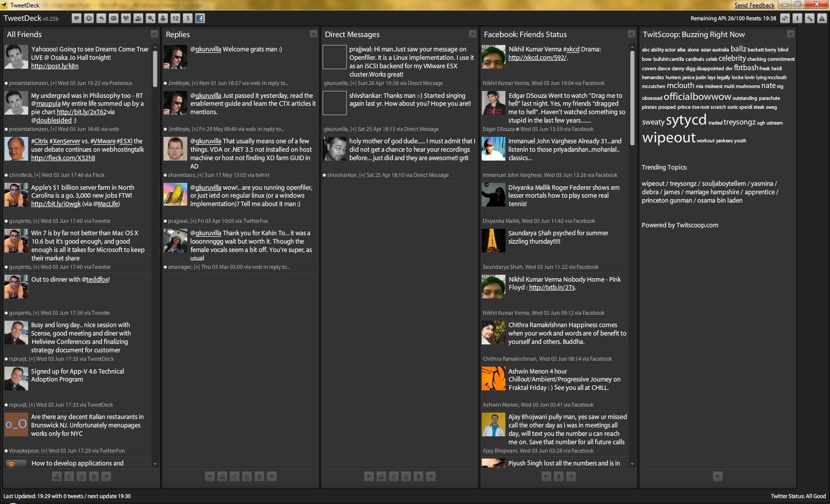Screen dimensions: 830x504
Task: Click the sytycd buzz word
Action: click(686, 120)
